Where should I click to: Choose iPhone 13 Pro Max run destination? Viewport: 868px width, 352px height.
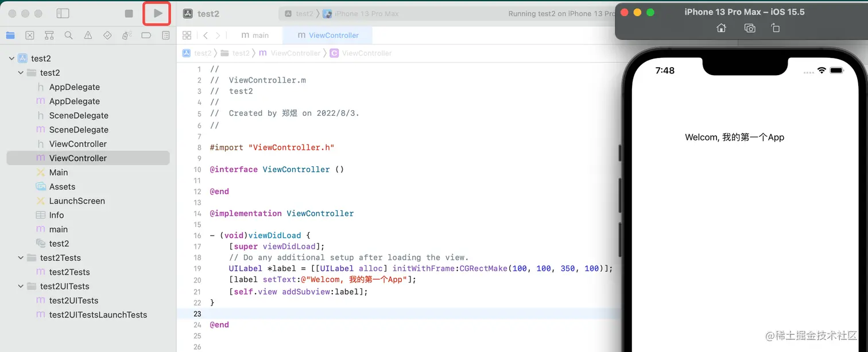(361, 14)
